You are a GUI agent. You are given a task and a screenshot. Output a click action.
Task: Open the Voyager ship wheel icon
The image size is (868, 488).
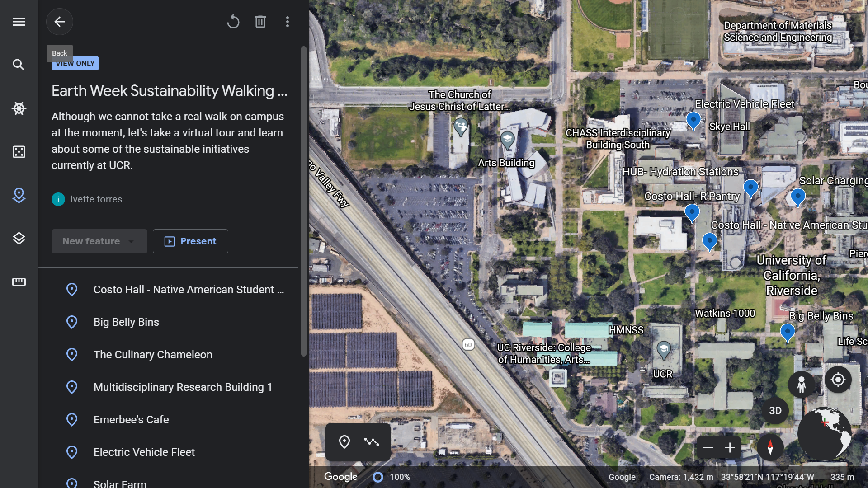[x=19, y=108]
